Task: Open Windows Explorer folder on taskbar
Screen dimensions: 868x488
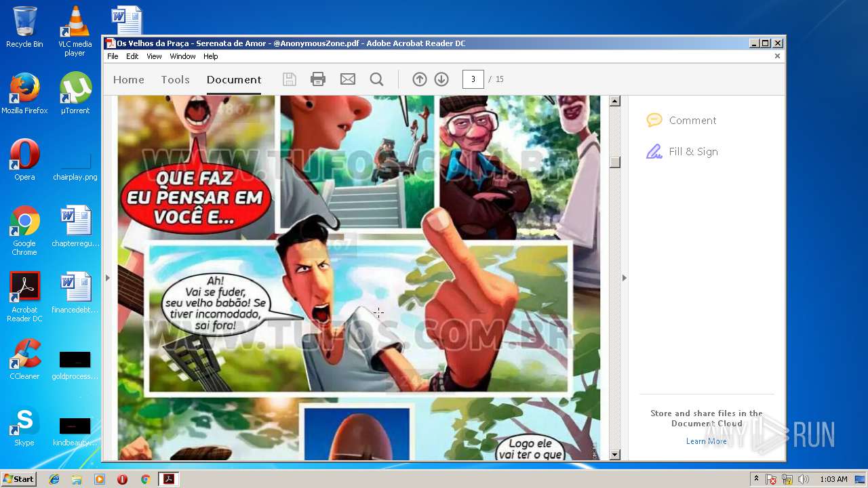Action: pos(77,479)
